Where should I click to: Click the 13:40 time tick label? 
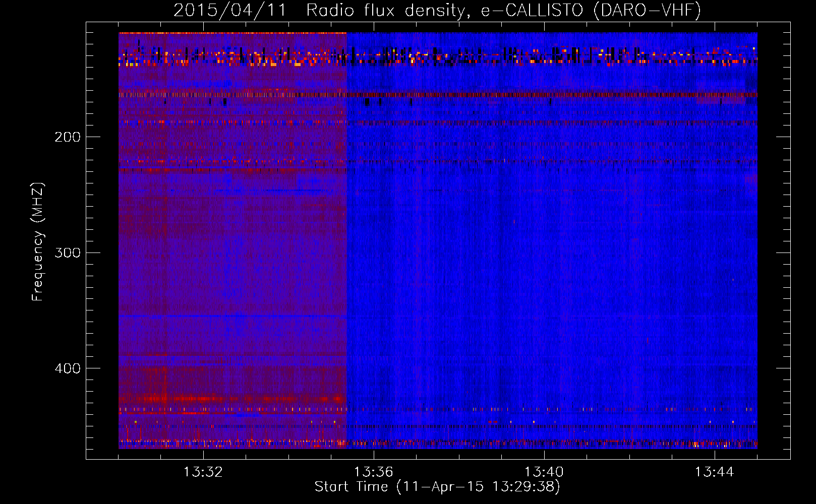(x=544, y=472)
